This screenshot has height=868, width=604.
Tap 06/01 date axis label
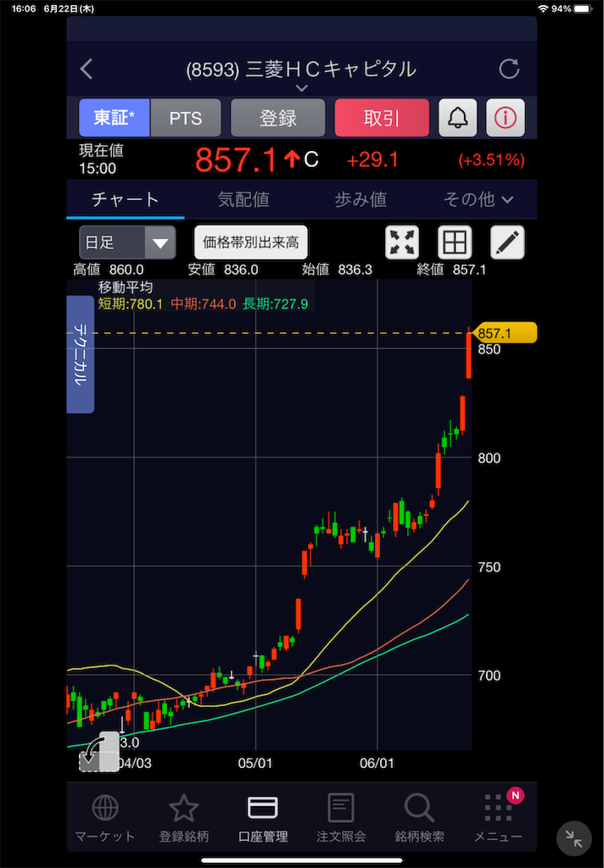377,764
